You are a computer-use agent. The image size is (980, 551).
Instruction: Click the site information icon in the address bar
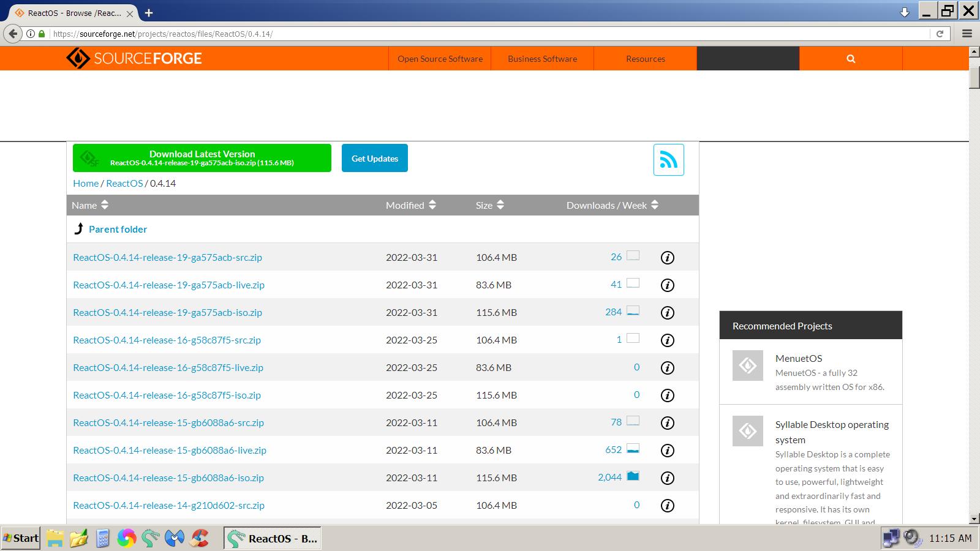(x=30, y=34)
